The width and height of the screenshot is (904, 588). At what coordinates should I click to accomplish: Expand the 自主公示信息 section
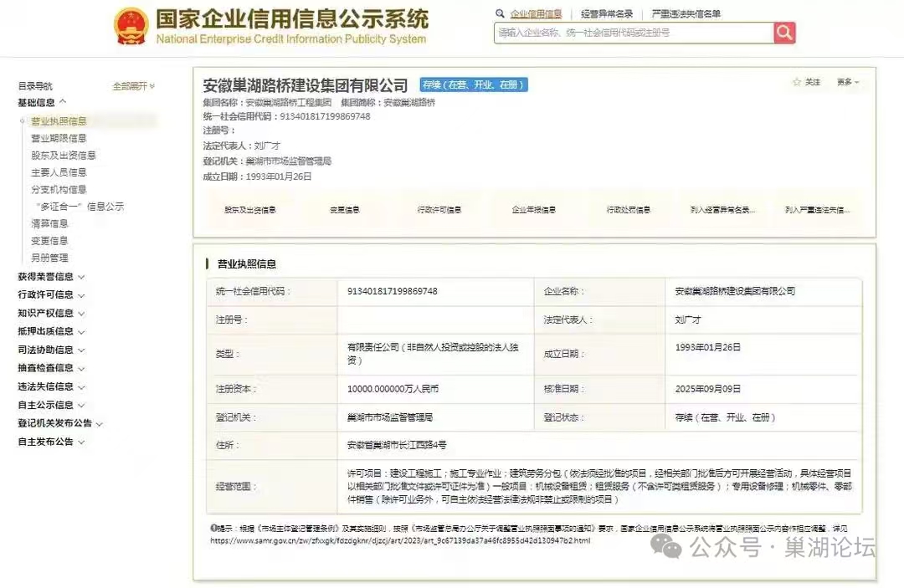coord(51,405)
